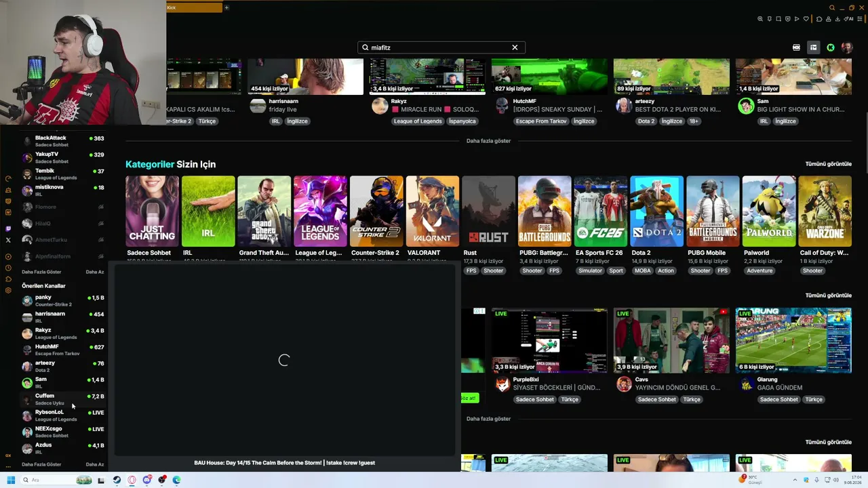
Task: Open the Dota 2 category card
Action: 656,211
